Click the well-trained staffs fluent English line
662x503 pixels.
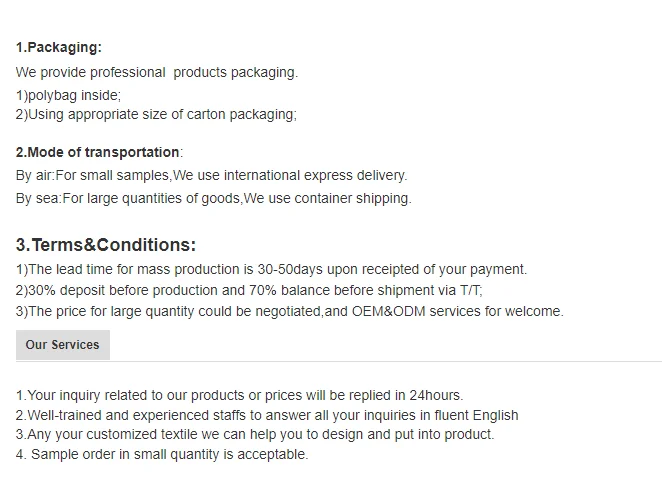click(x=267, y=415)
